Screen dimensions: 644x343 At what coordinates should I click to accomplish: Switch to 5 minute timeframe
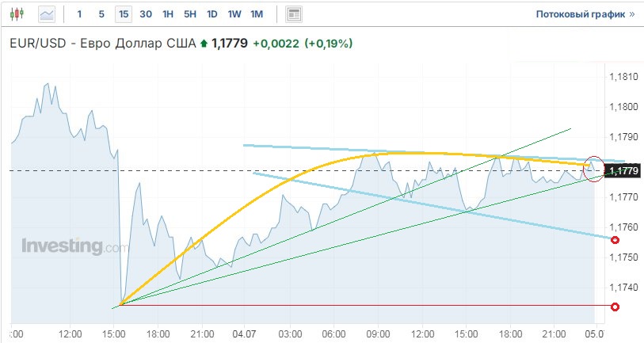click(101, 14)
